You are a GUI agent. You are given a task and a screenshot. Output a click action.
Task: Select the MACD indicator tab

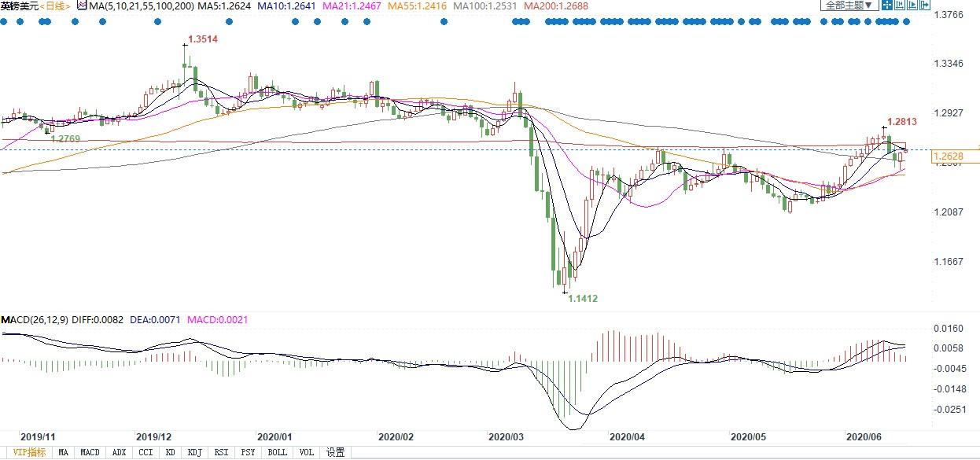[90, 452]
